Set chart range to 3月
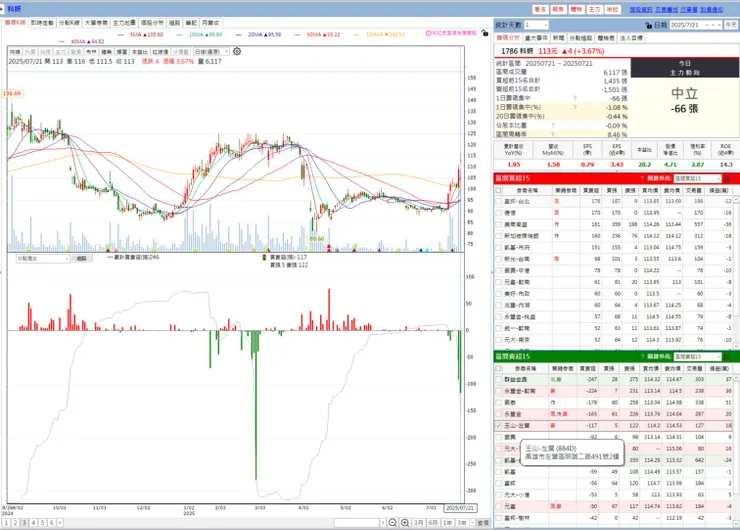Screen dimensions: 740x530 [x=418, y=522]
